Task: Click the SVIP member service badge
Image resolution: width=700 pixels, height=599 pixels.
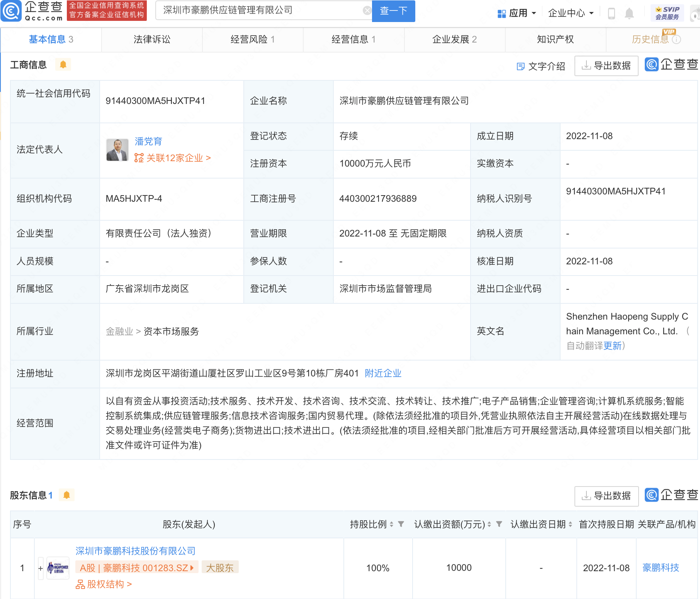Action: coord(667,13)
